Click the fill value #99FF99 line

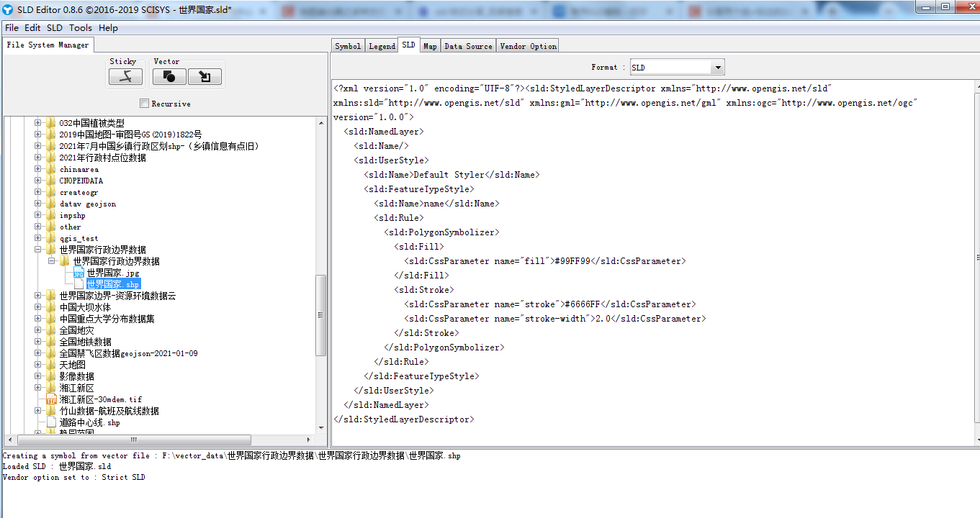click(x=545, y=261)
